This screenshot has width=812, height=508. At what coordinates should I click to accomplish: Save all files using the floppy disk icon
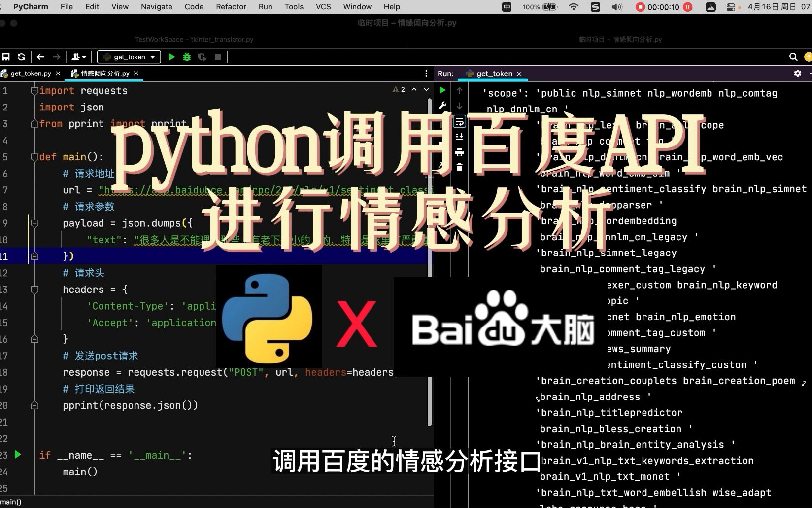tap(6, 57)
